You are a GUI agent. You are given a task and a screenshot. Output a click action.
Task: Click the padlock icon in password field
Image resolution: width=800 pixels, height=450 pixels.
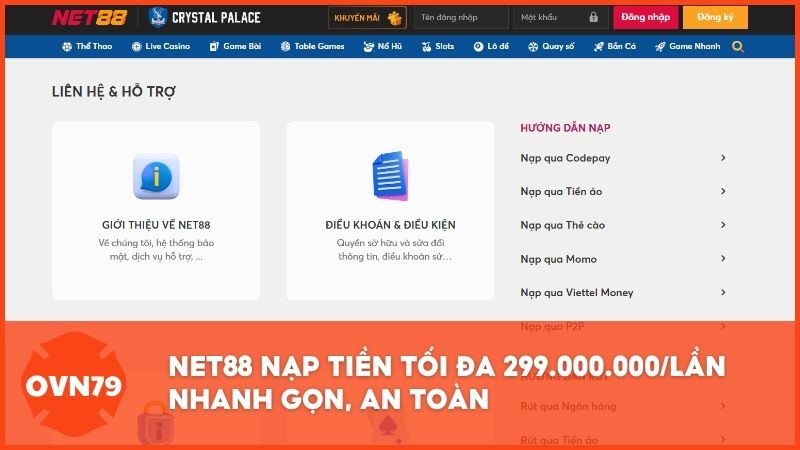[x=593, y=17]
